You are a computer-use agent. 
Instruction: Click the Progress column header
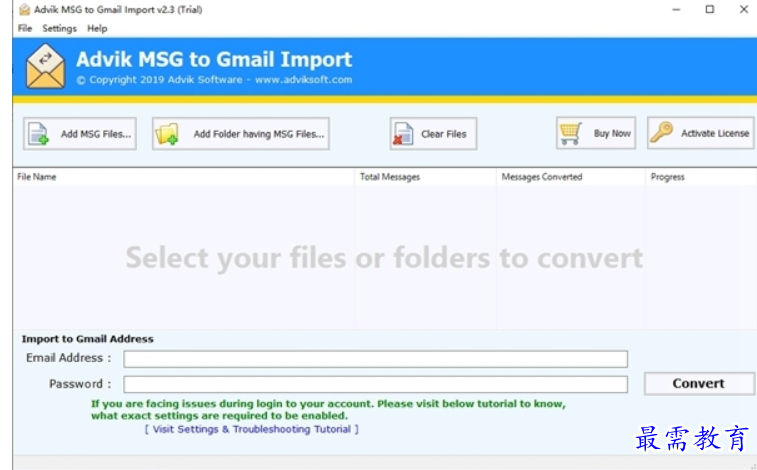[x=701, y=177]
